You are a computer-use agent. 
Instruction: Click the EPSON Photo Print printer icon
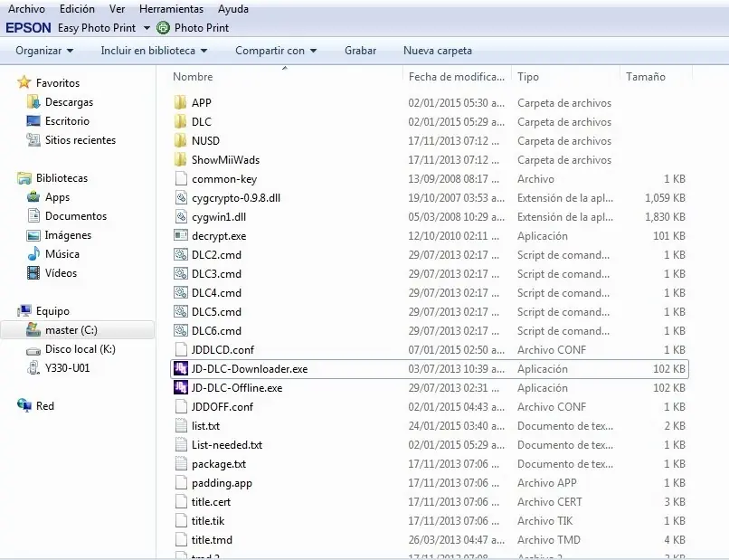click(x=163, y=28)
